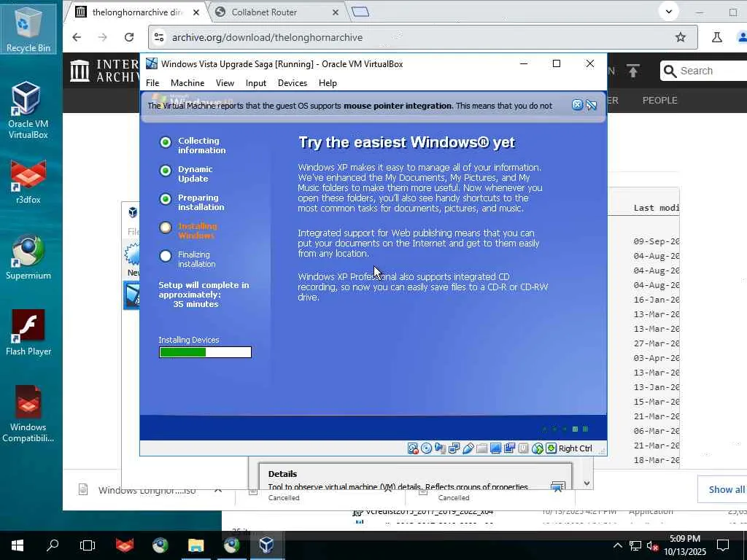The width and height of the screenshot is (747, 560).
Task: Open the Flash Player desktop shortcut
Action: [28, 332]
